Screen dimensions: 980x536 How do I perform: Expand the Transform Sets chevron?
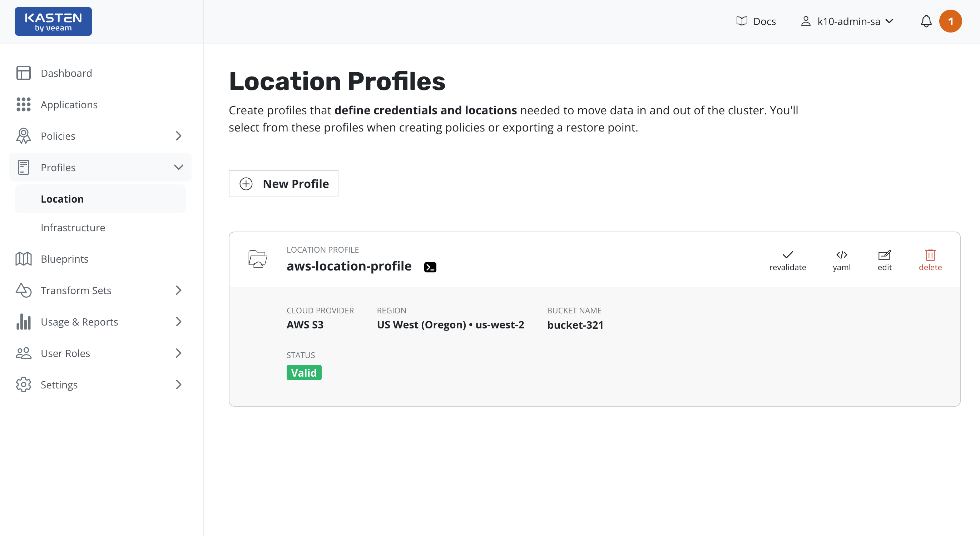(178, 290)
